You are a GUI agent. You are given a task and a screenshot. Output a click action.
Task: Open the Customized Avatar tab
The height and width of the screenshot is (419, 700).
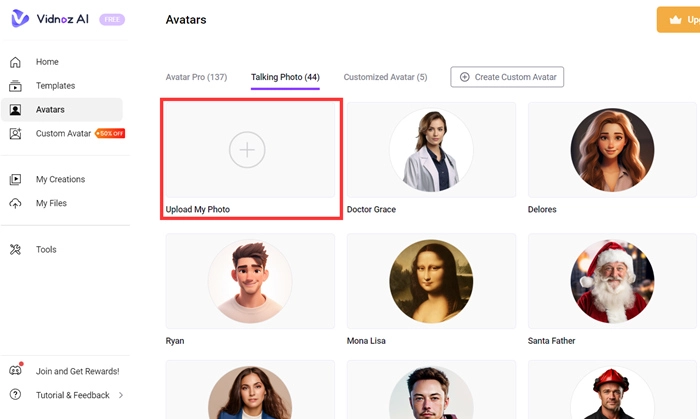tap(385, 77)
